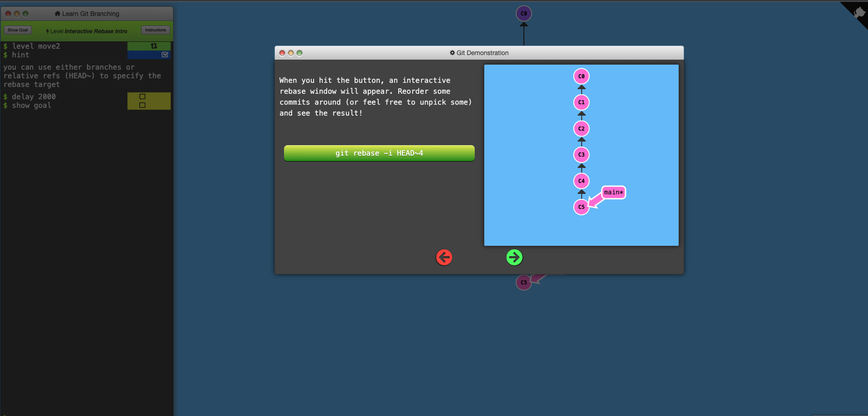
Task: Toggle the checkbox beside 'show goal'
Action: click(142, 105)
